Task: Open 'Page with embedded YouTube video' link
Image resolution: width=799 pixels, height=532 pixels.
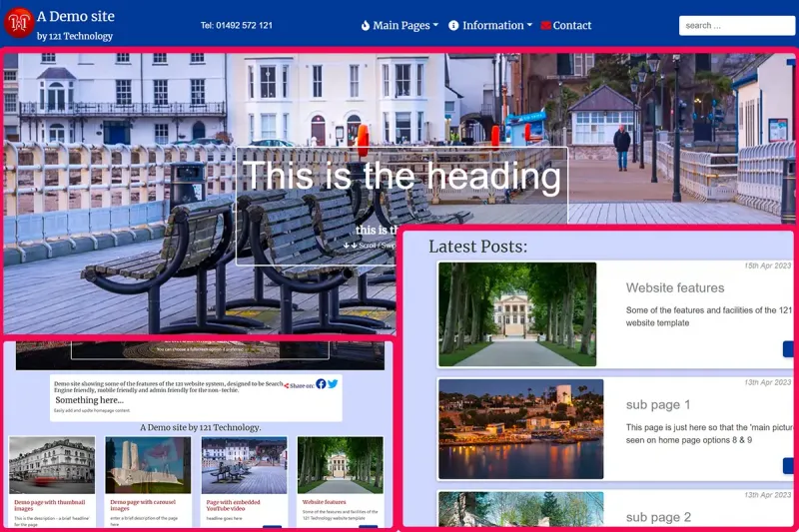Action: [x=233, y=505]
